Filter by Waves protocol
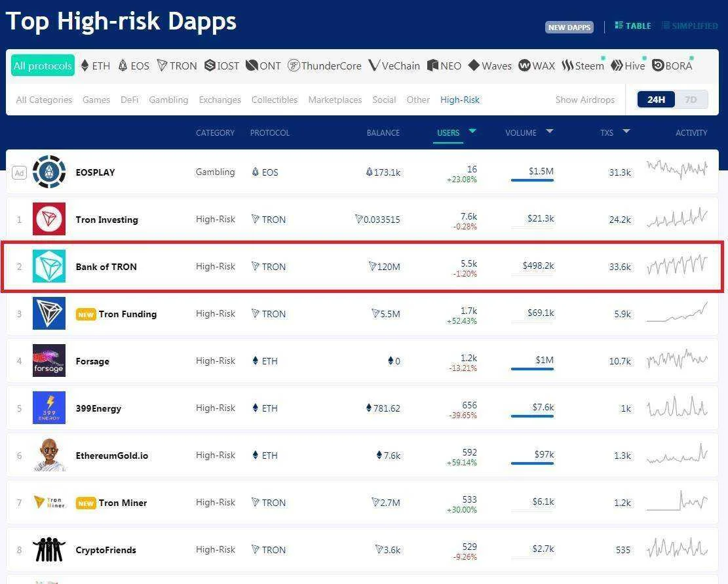The width and height of the screenshot is (728, 584). [x=490, y=66]
